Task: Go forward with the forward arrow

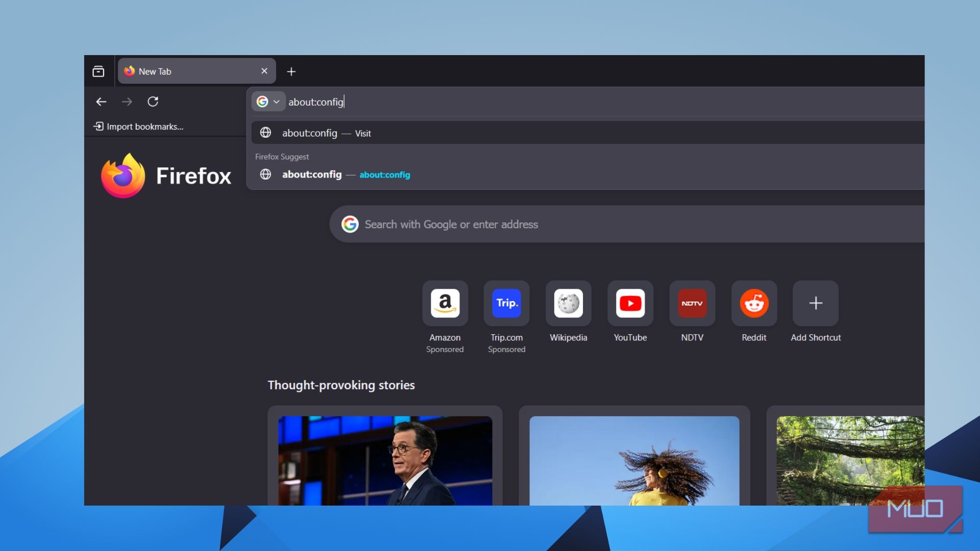Action: pos(127,102)
